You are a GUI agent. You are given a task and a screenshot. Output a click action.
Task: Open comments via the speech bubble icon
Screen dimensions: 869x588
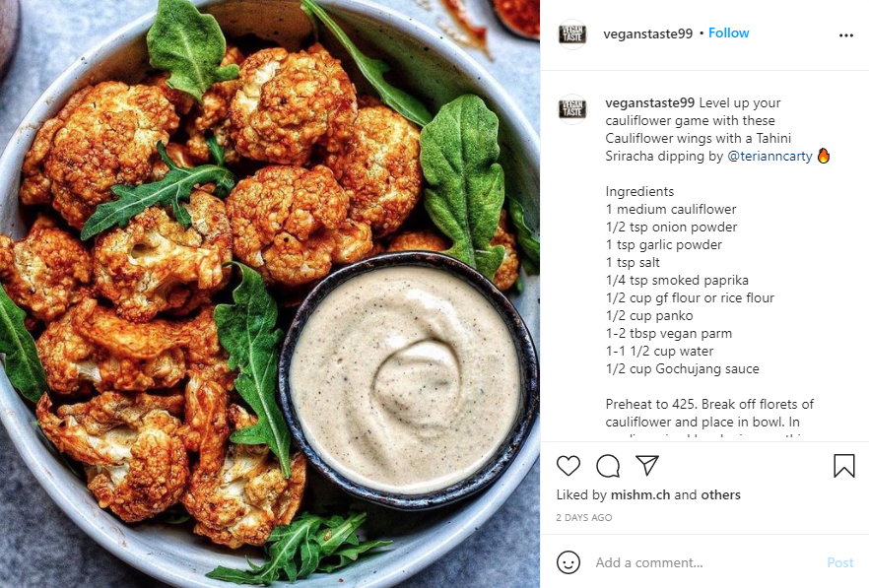tap(608, 466)
